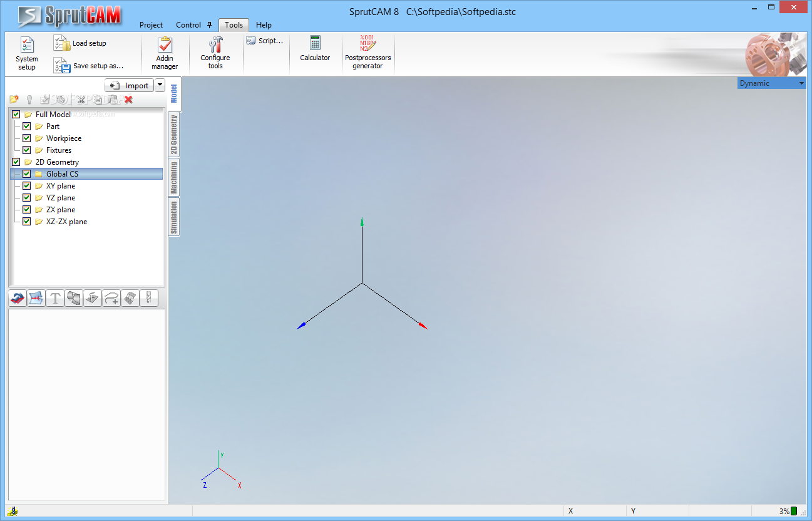
Task: Click the light bulb properties icon
Action: point(29,100)
